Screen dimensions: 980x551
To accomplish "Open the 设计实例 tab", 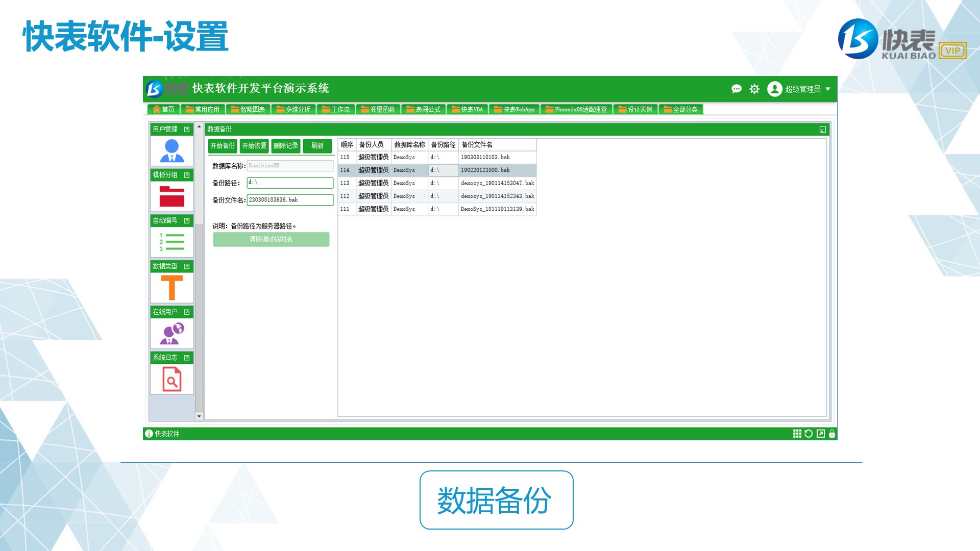I will 635,109.
